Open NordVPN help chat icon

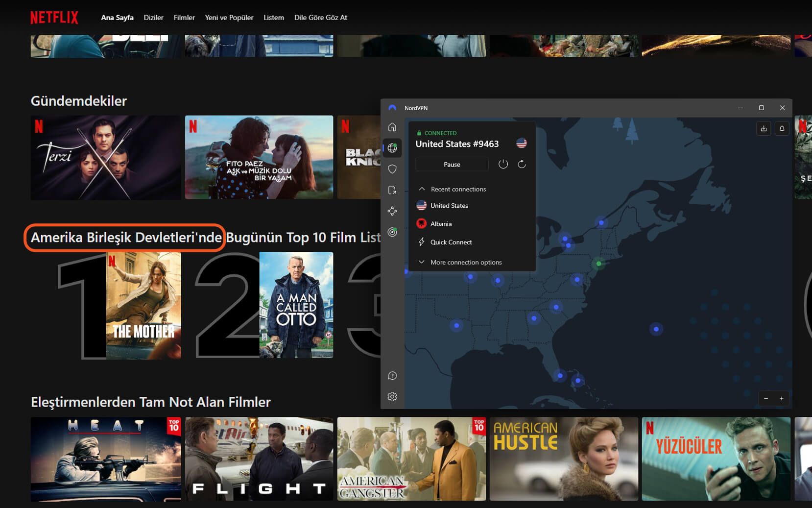(x=392, y=376)
